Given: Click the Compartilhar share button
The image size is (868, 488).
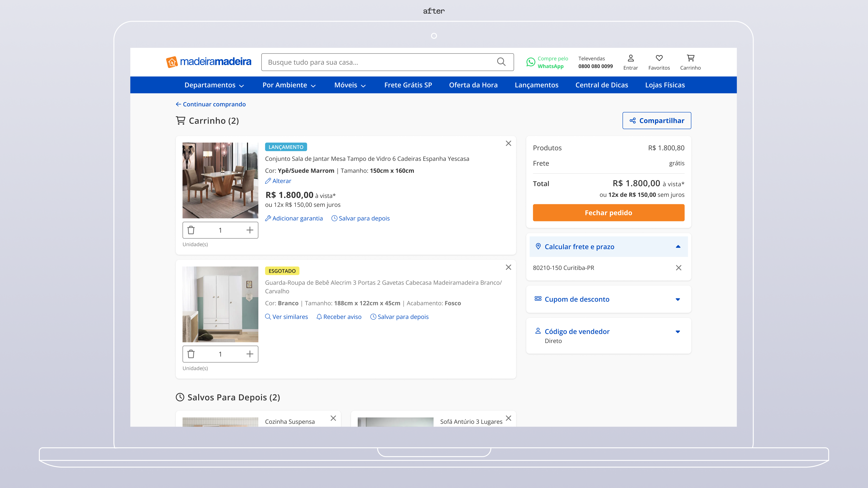Looking at the screenshot, I should point(656,121).
